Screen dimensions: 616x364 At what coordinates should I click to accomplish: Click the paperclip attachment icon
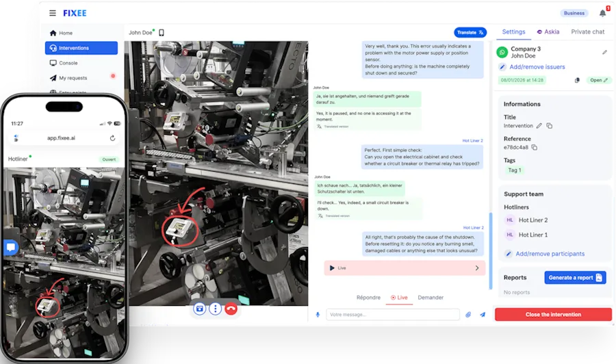[x=468, y=315]
